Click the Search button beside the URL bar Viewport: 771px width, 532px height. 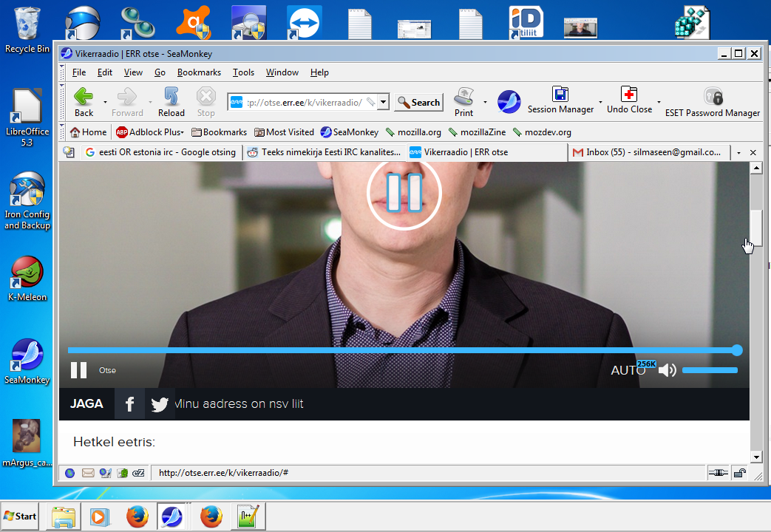tap(418, 103)
